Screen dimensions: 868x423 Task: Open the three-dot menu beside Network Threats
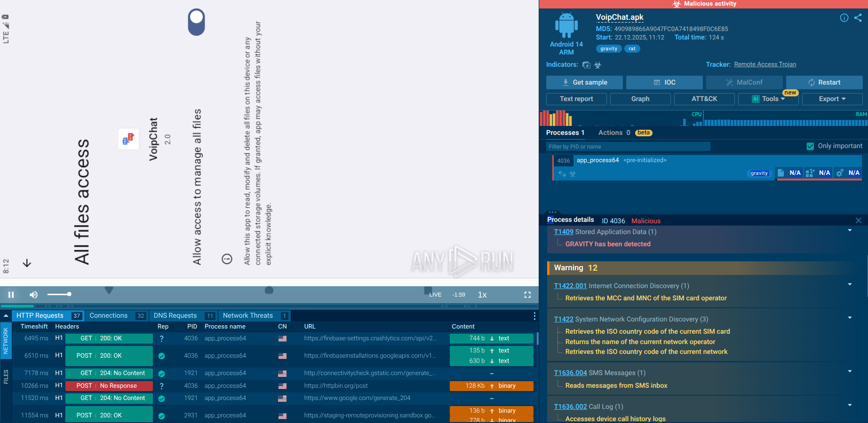tap(534, 316)
